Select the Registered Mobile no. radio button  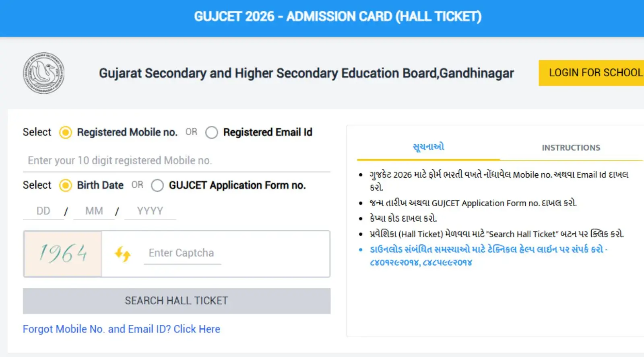(66, 132)
